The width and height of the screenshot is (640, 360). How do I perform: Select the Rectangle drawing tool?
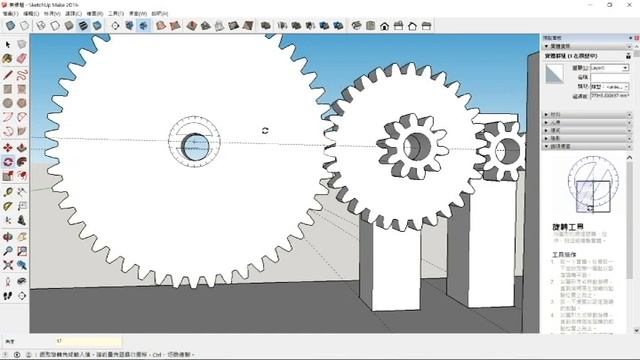pyautogui.click(x=8, y=89)
